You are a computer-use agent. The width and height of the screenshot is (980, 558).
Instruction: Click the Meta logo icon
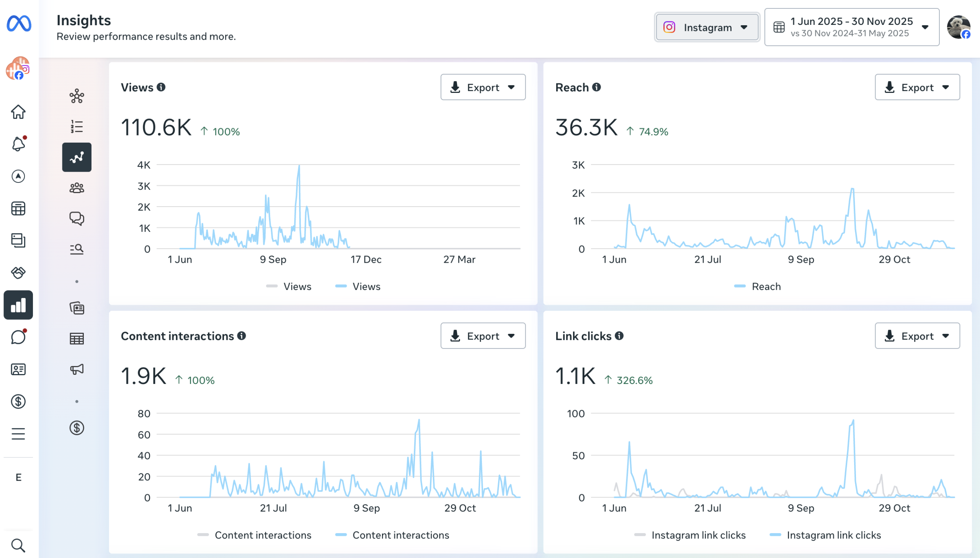19,24
